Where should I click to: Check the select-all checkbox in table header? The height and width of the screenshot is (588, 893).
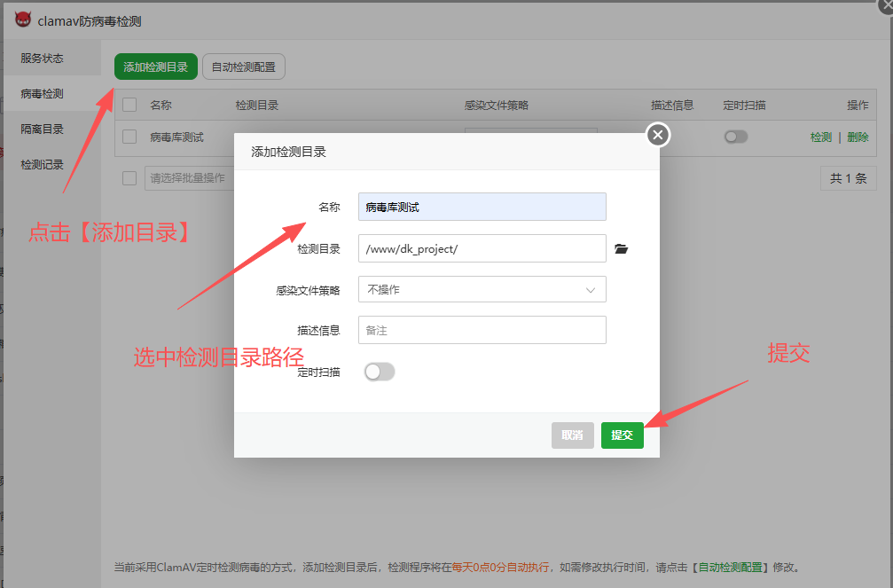point(129,105)
